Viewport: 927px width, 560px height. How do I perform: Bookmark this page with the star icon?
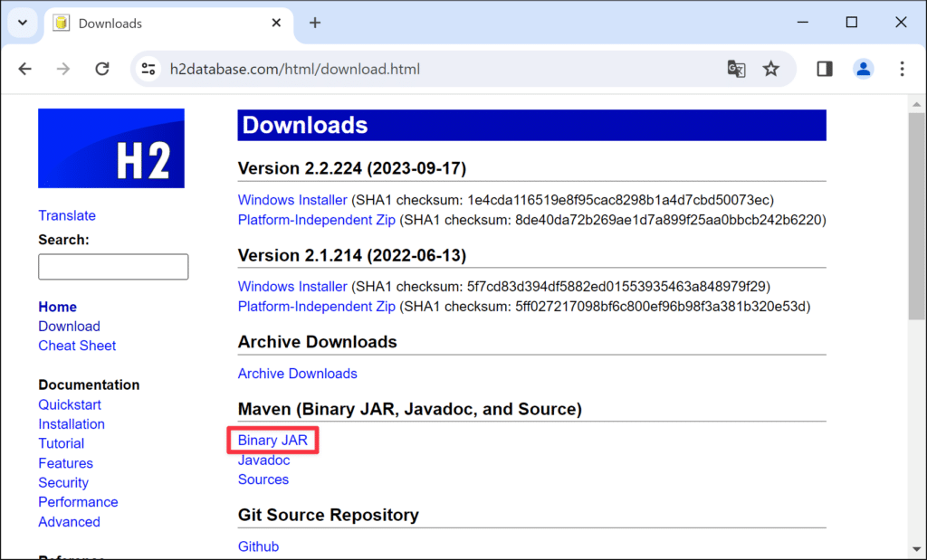click(x=771, y=69)
